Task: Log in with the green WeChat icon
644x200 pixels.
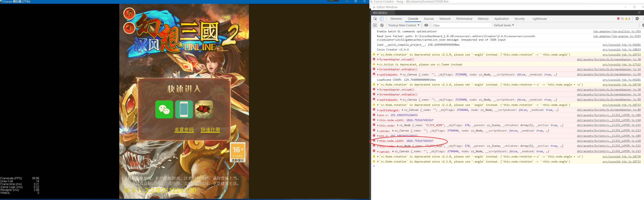Action: tap(164, 109)
